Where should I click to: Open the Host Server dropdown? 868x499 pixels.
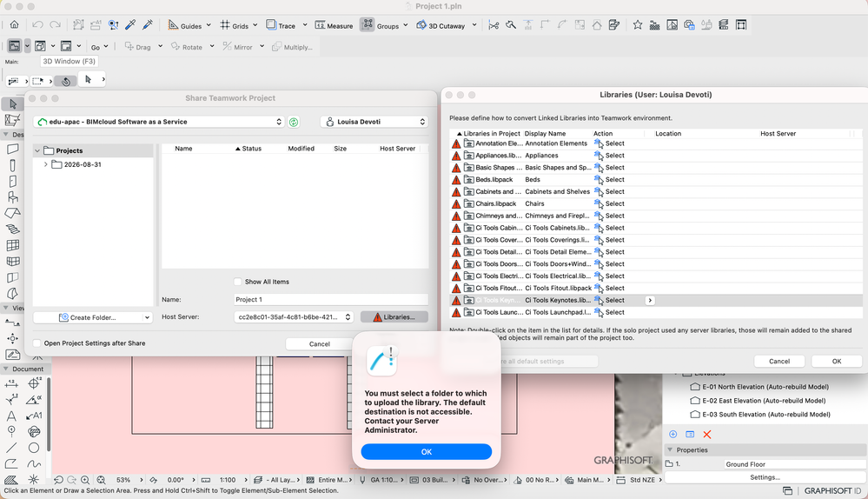[x=294, y=317]
